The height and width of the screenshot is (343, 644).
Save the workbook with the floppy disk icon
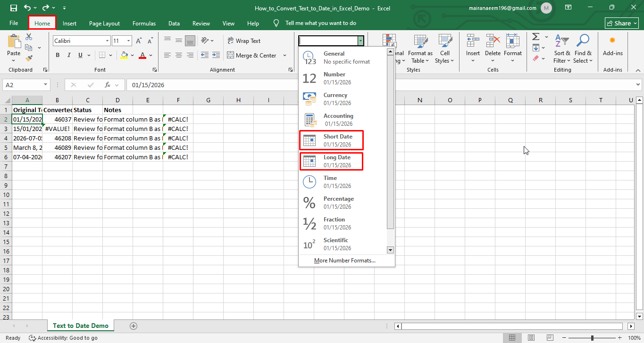tap(13, 8)
